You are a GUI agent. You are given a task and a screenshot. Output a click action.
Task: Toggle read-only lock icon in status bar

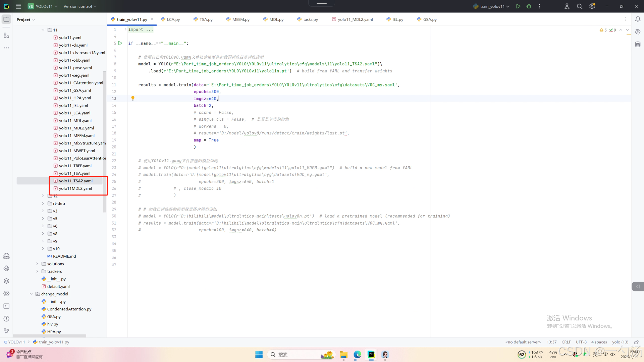[x=636, y=342]
